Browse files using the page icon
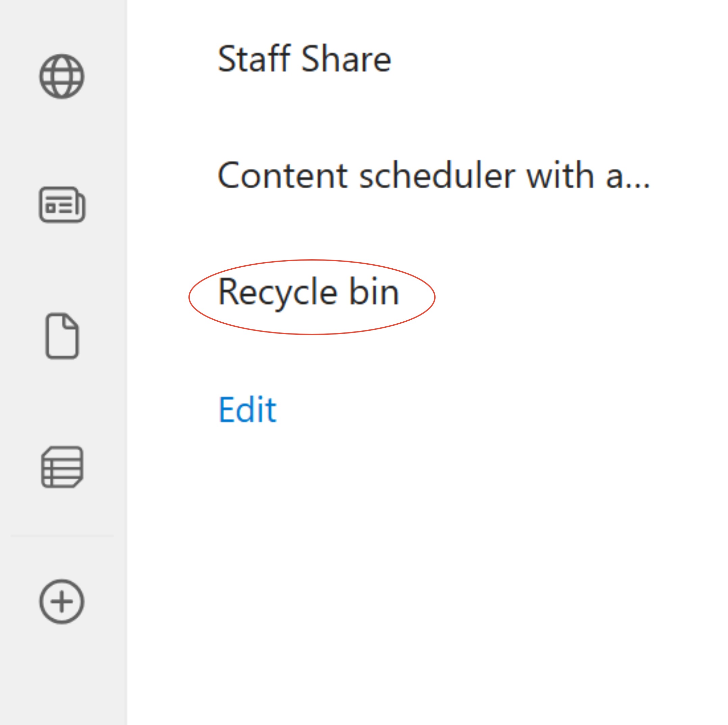The width and height of the screenshot is (728, 725). [x=62, y=335]
